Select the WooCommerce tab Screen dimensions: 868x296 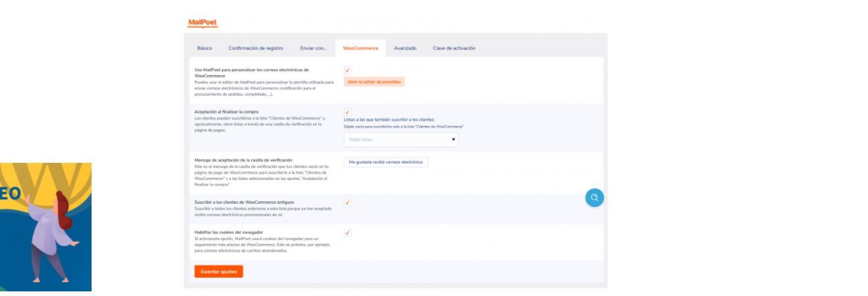361,49
